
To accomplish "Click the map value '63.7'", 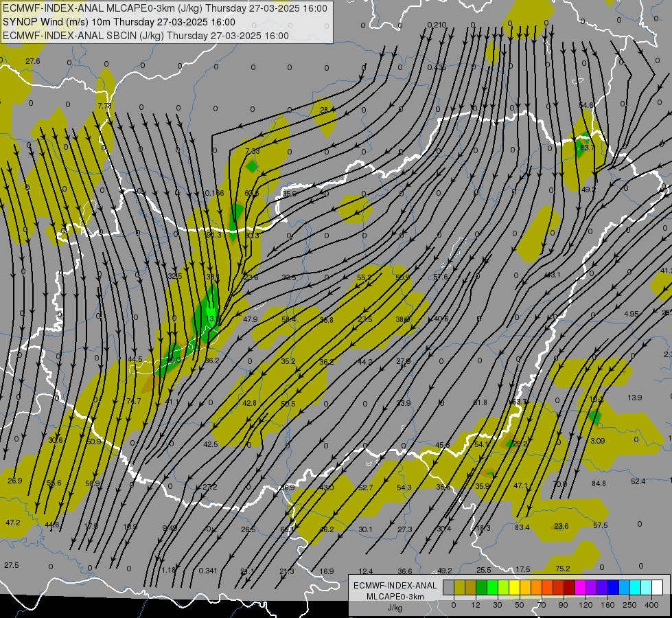I will [519, 402].
